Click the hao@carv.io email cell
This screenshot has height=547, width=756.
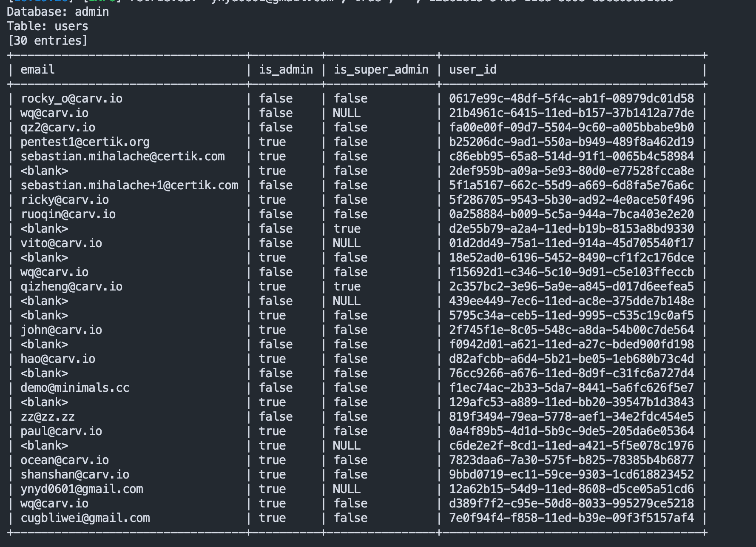pos(58,359)
